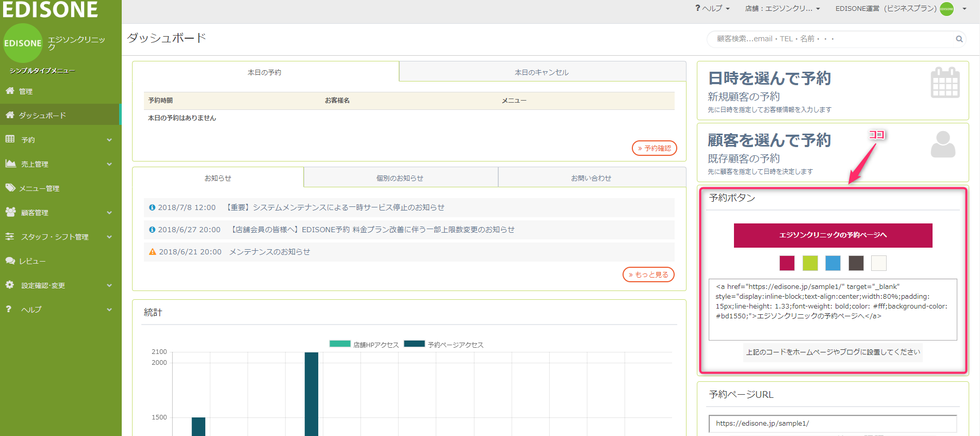
Task: Click the area chart icon beside 売上管理
Action: [10, 164]
